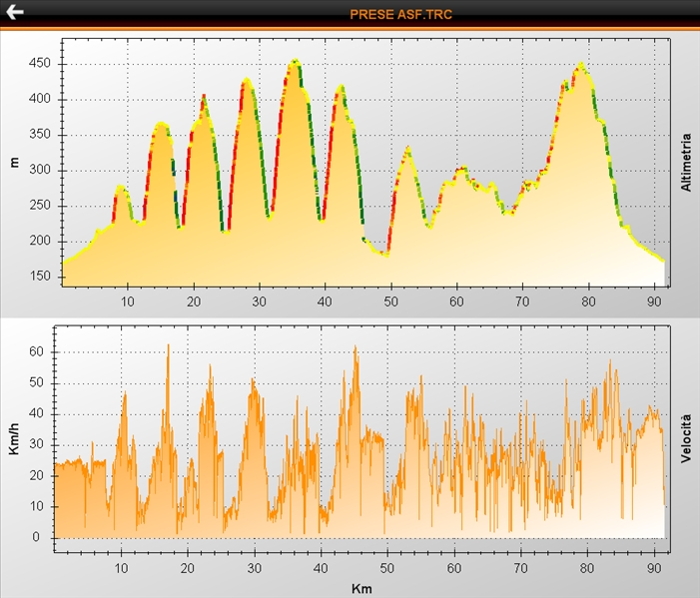Image resolution: width=700 pixels, height=598 pixels.
Task: Click the Km axis label under the speed chart
Action: (x=361, y=589)
